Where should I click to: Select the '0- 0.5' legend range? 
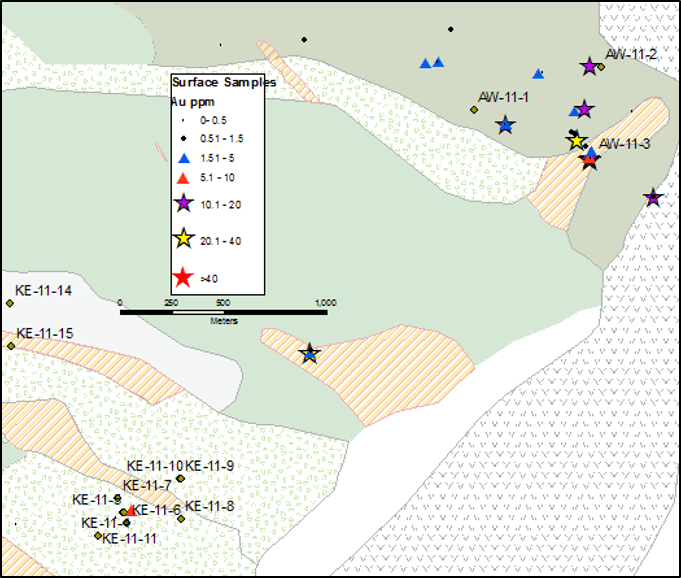pos(213,120)
